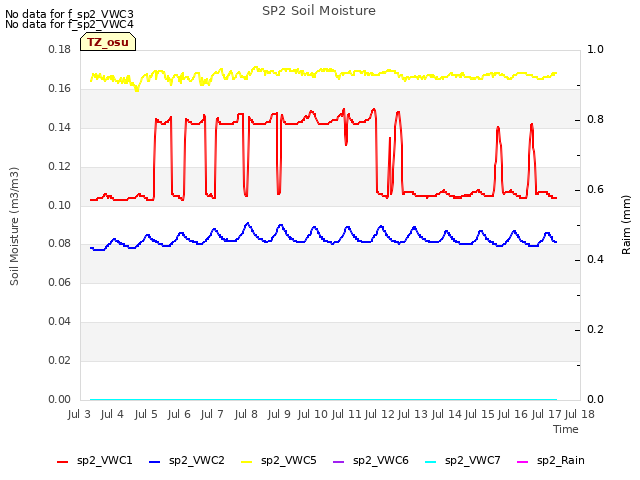Click the Jul 4 tick label
This screenshot has height=480, width=640.
112,414
